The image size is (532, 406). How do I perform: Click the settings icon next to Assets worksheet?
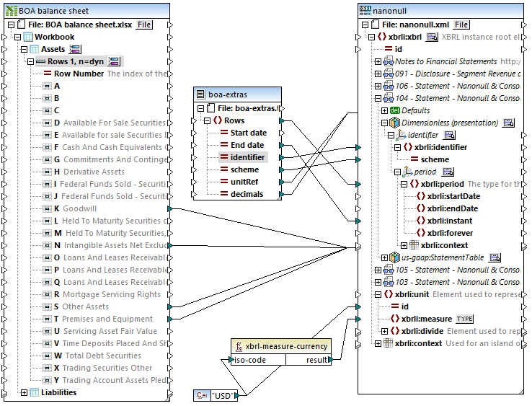tap(74, 49)
